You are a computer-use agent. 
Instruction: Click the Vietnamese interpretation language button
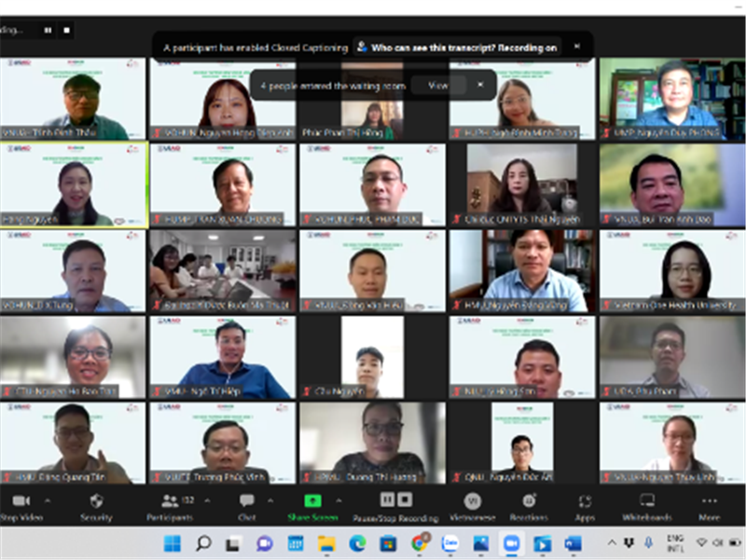tap(472, 501)
